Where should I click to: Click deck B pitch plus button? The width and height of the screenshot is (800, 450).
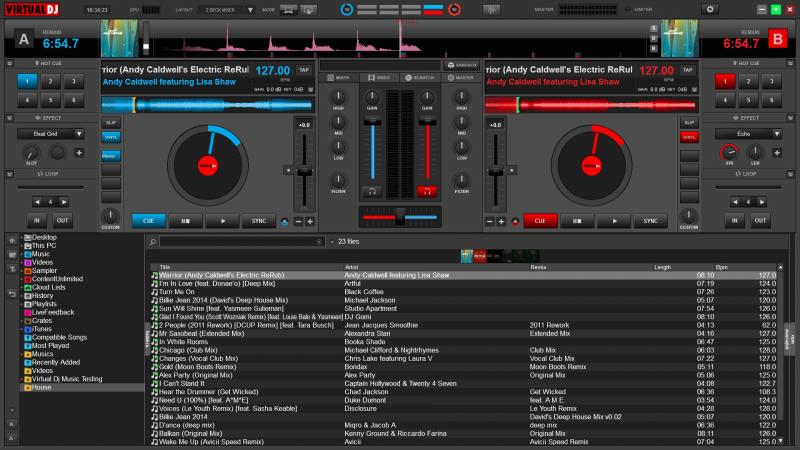[x=501, y=221]
